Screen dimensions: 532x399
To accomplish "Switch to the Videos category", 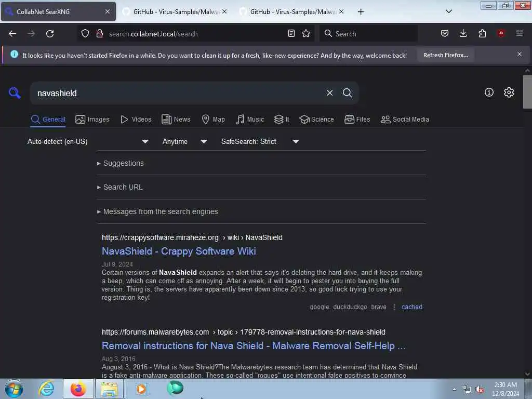I will click(x=136, y=119).
